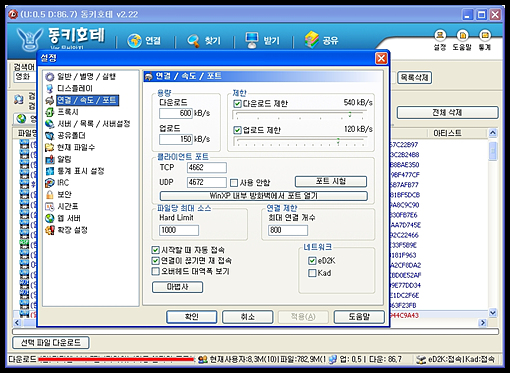Click the horizontal scrollbar left arrow
This screenshot has height=373, width=510.
17,322
